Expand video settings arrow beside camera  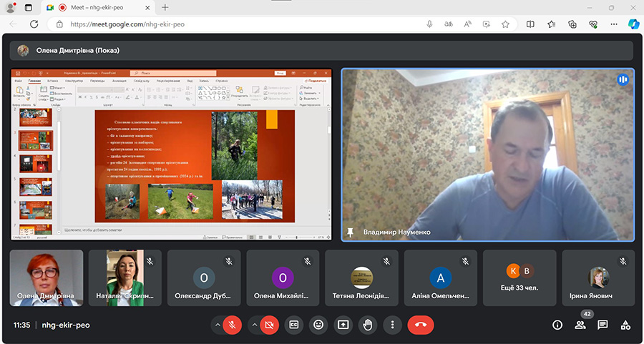(253, 325)
